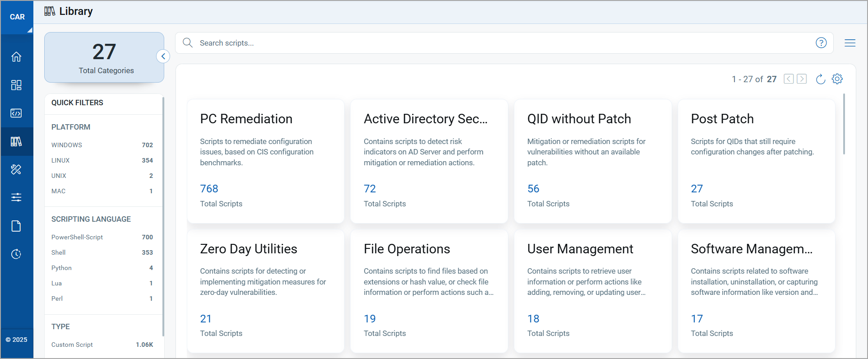Filter by PowerShell-Script language
Image resolution: width=868 pixels, height=359 pixels.
77,237
